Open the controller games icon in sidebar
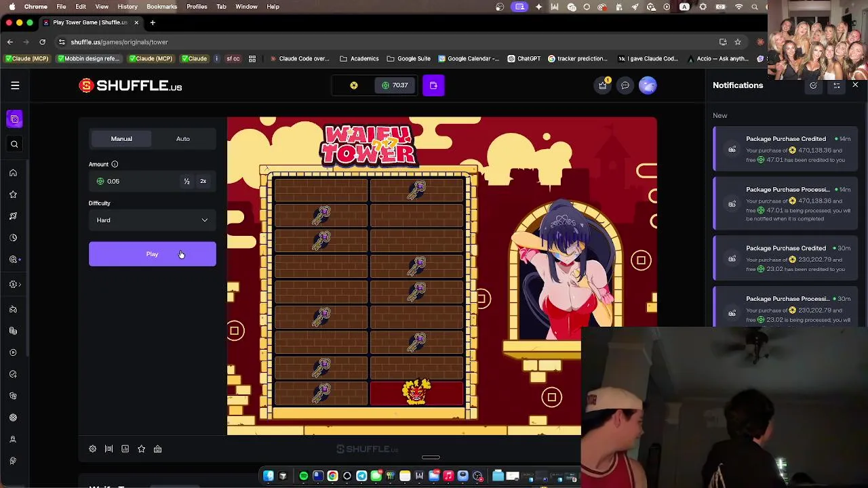The width and height of the screenshot is (868, 488). (13, 309)
